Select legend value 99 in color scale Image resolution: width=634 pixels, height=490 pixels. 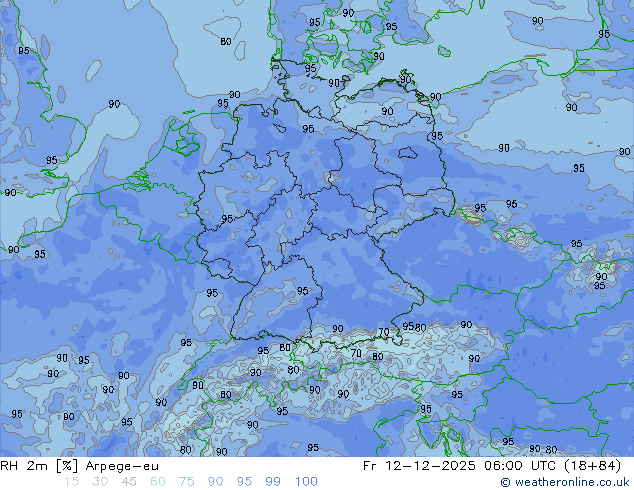[x=273, y=482]
